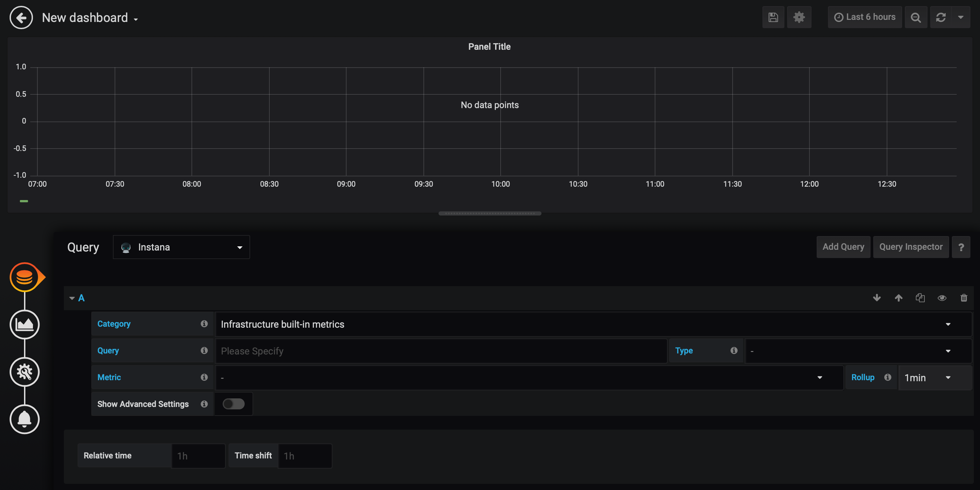
Task: Click the Panel Title heading
Action: (489, 46)
